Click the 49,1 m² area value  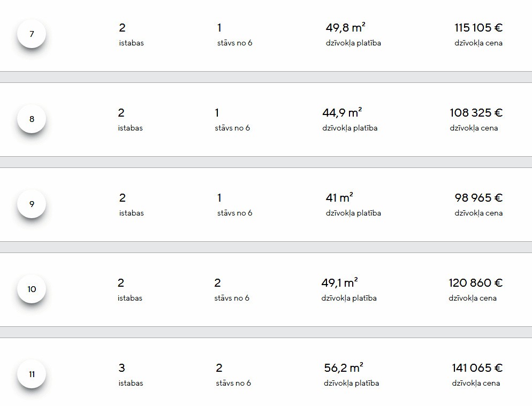pos(339,283)
